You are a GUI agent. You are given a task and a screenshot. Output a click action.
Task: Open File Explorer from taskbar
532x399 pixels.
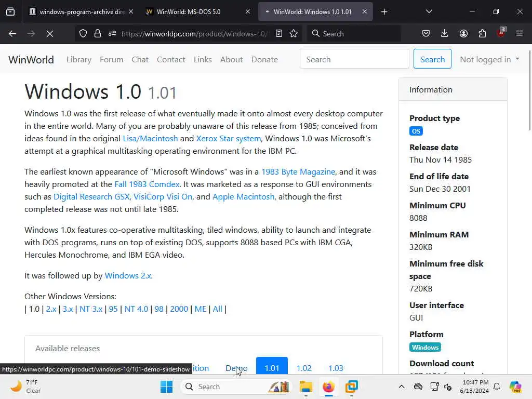click(305, 387)
